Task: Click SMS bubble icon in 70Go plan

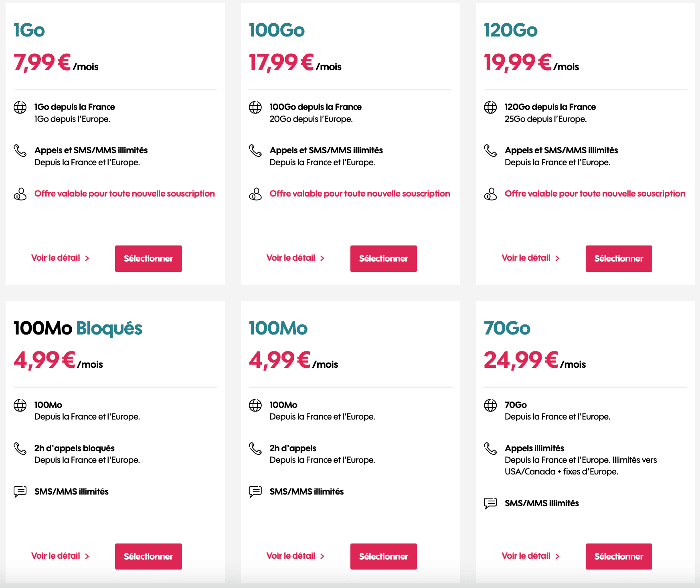Action: point(490,503)
